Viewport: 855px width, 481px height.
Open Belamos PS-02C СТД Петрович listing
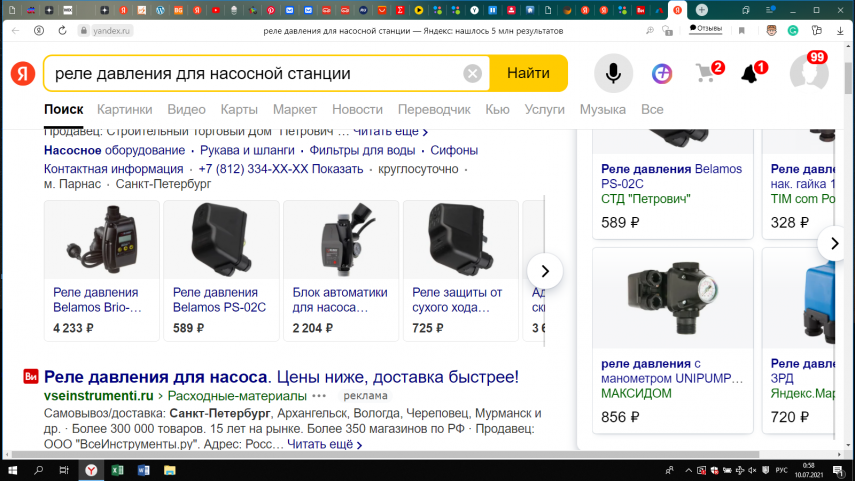coord(673,184)
